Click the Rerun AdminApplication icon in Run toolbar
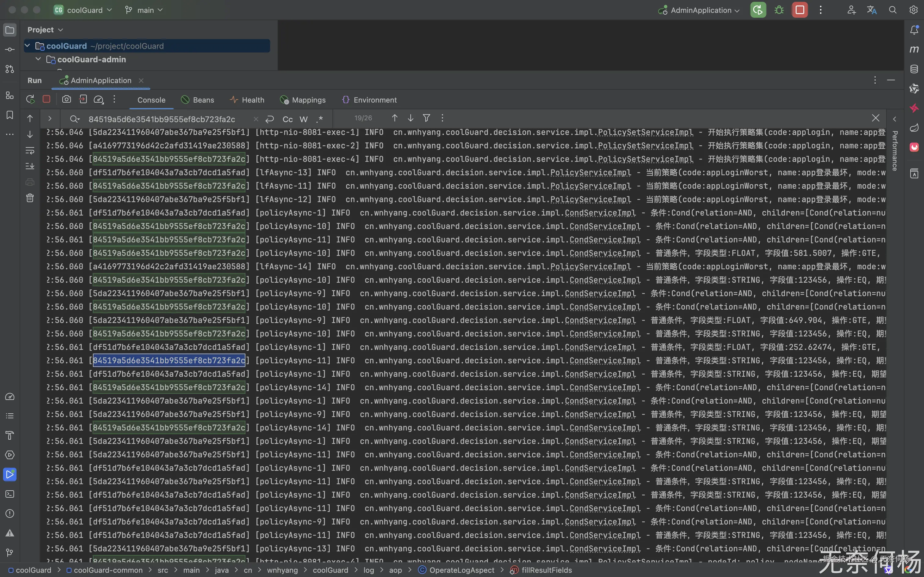The height and width of the screenshot is (577, 924). coord(30,100)
